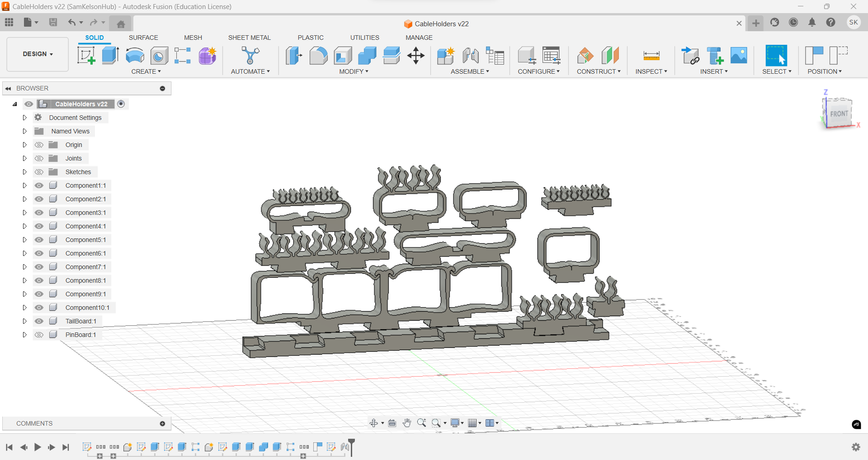Viewport: 868px width, 460px height.
Task: Toggle visibility of Origin folder
Action: [39, 145]
